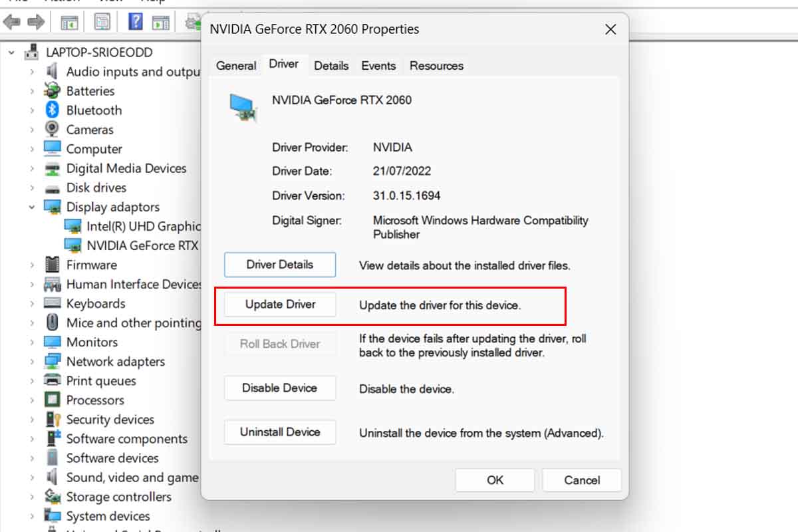Screen dimensions: 798x532
Task: Expand the System devices branch
Action: coord(31,516)
